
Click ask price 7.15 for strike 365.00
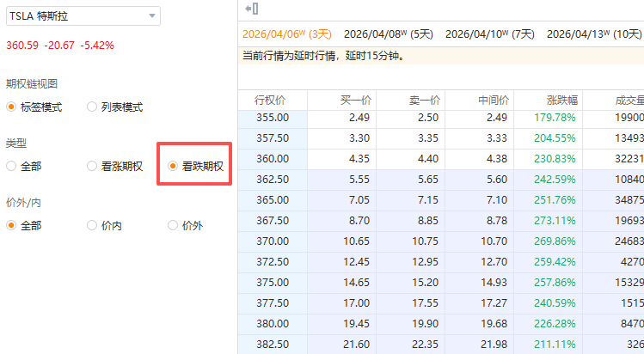(x=428, y=200)
